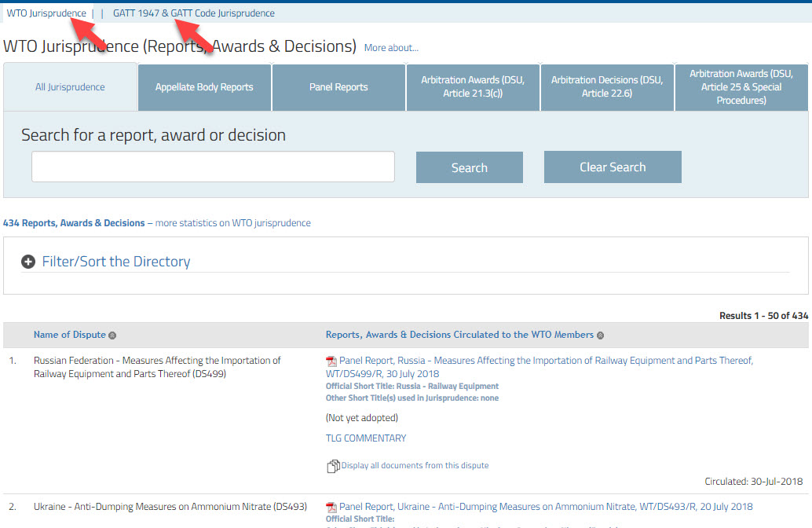This screenshot has height=528, width=812.
Task: Select the All Jurisprudence tab
Action: tap(70, 87)
